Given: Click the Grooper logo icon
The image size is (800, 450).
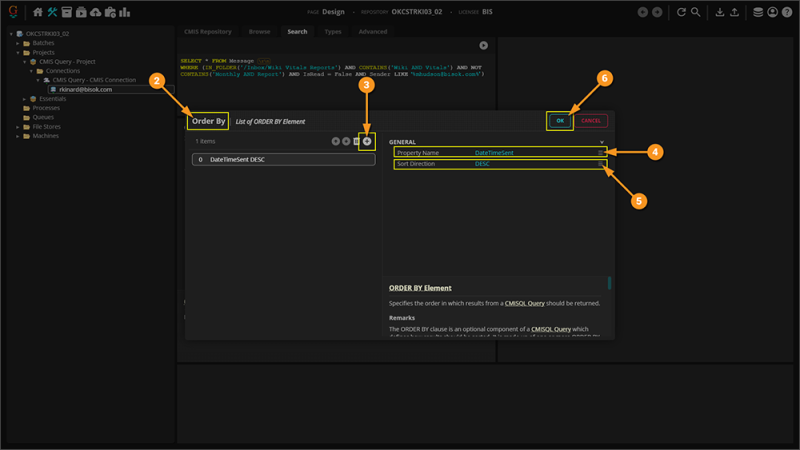Looking at the screenshot, I should (13, 12).
